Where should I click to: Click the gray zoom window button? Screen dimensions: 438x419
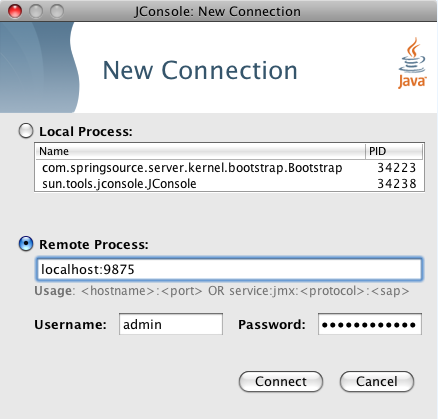coord(57,11)
